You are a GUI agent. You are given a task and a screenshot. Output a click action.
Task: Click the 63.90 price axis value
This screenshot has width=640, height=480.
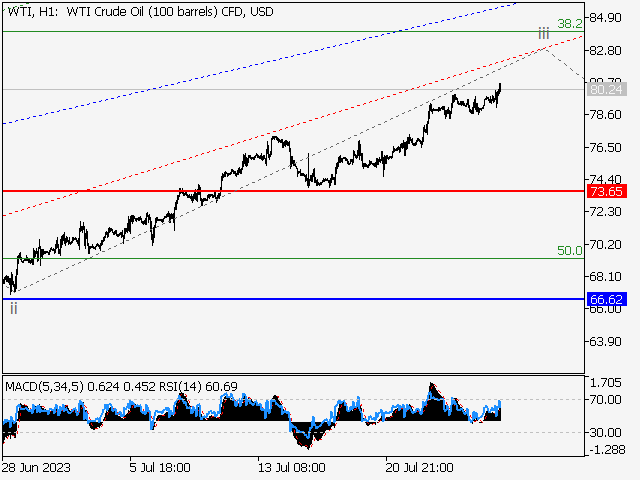[x=606, y=341]
